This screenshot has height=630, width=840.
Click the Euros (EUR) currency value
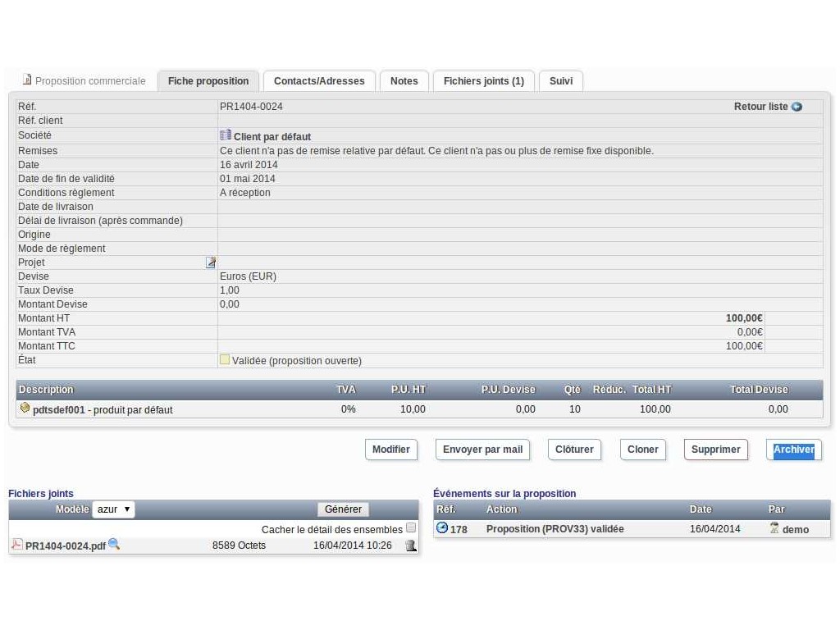click(248, 276)
